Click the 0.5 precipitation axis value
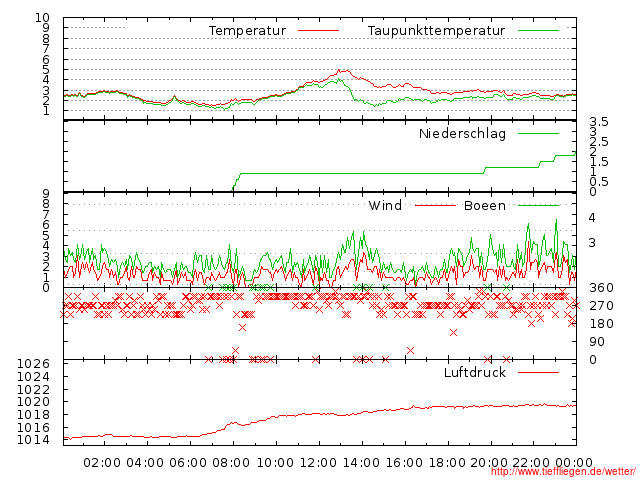 599,182
